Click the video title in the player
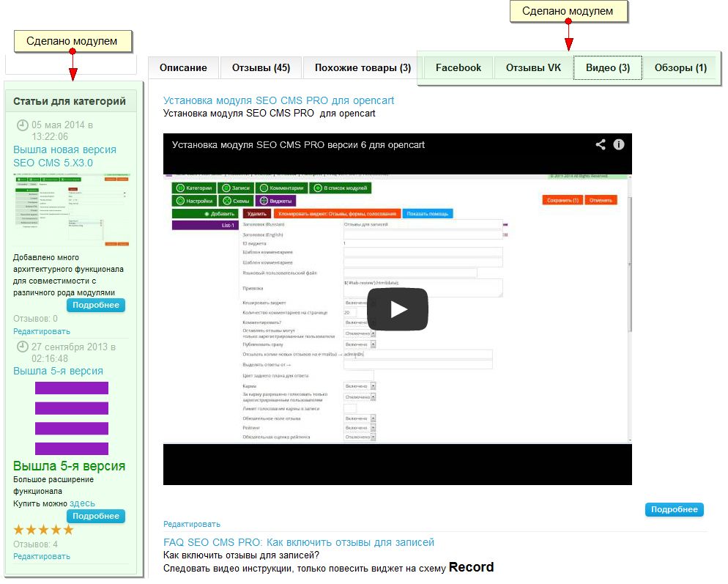This screenshot has height=584, width=728. point(298,145)
